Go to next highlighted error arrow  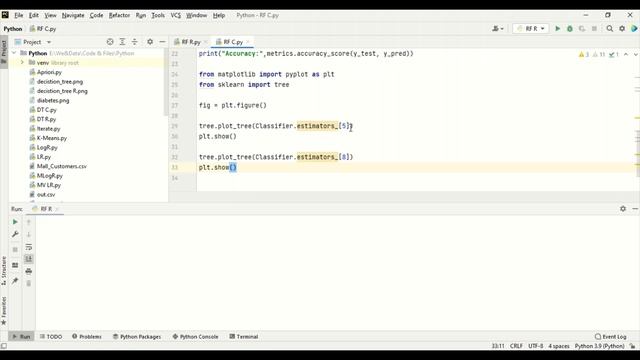[x=635, y=54]
